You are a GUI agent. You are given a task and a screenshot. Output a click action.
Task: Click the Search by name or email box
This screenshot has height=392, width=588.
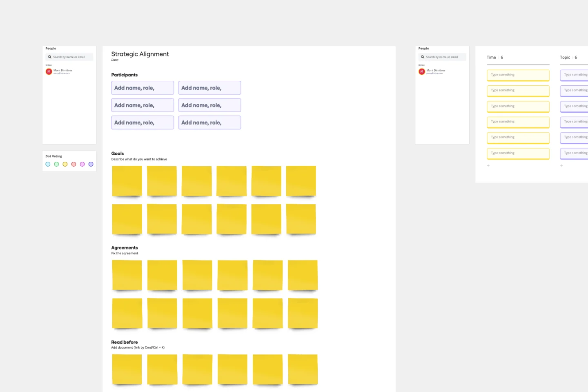(x=70, y=57)
